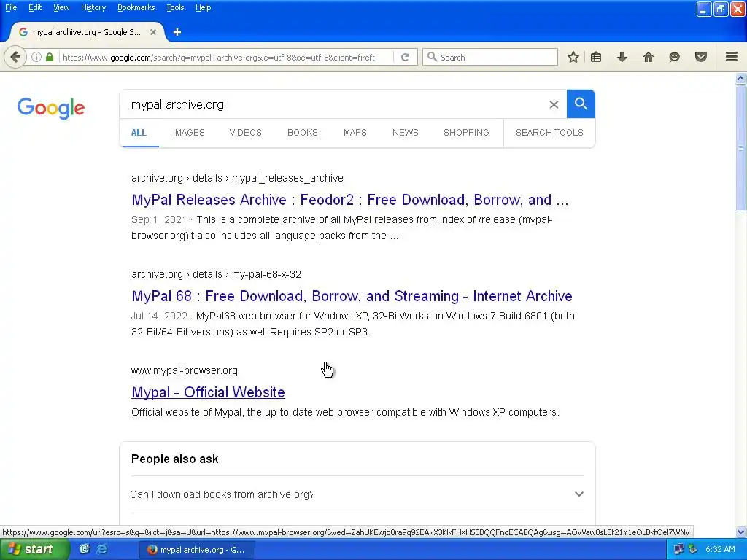Select the All results tab
747x560 pixels.
pos(139,133)
